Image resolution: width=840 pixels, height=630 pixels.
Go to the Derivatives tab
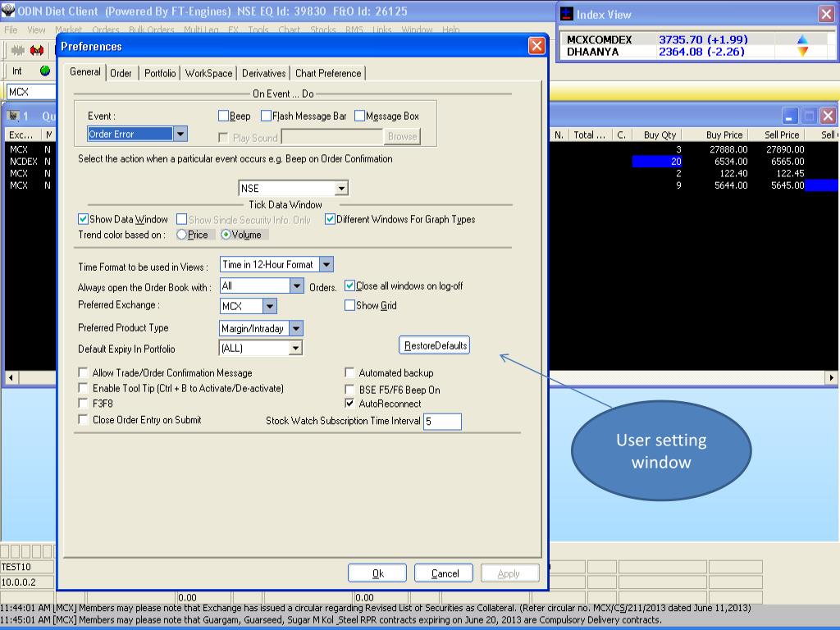(263, 73)
